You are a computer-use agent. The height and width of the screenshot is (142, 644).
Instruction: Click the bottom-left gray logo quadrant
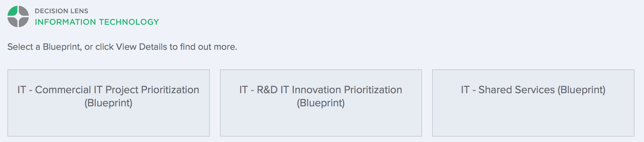tap(13, 22)
